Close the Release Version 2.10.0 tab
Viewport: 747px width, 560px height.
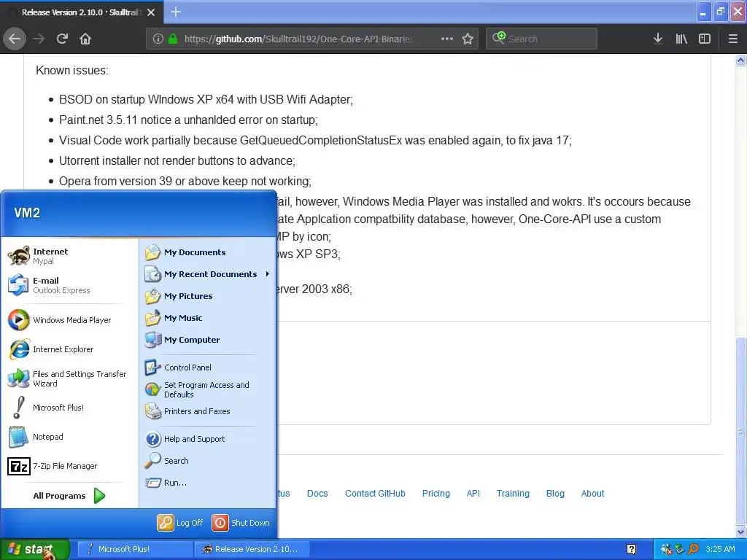pos(151,12)
